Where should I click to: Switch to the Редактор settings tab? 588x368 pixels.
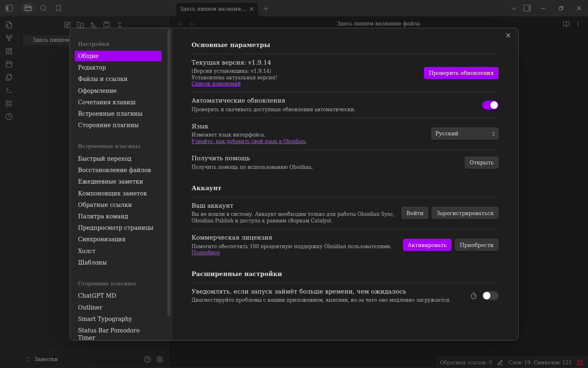[92, 67]
